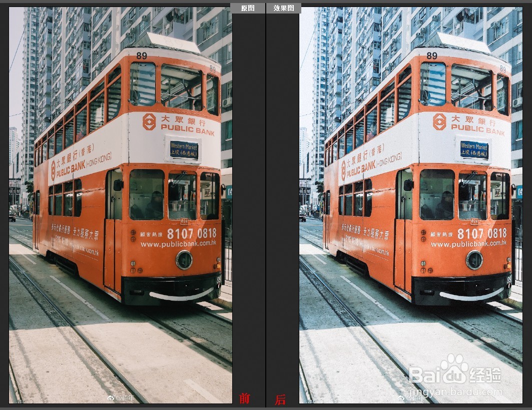Select the 效果图 tab label
This screenshot has width=532, height=410.
click(284, 8)
